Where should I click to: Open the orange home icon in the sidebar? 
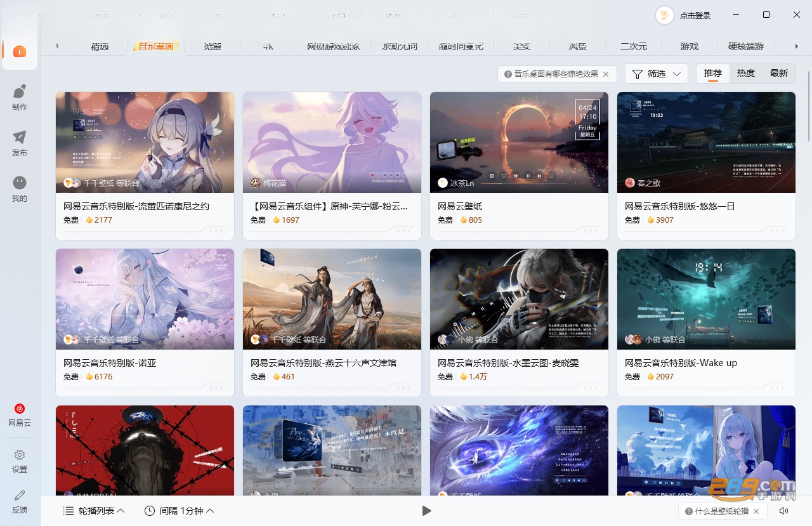(x=20, y=51)
